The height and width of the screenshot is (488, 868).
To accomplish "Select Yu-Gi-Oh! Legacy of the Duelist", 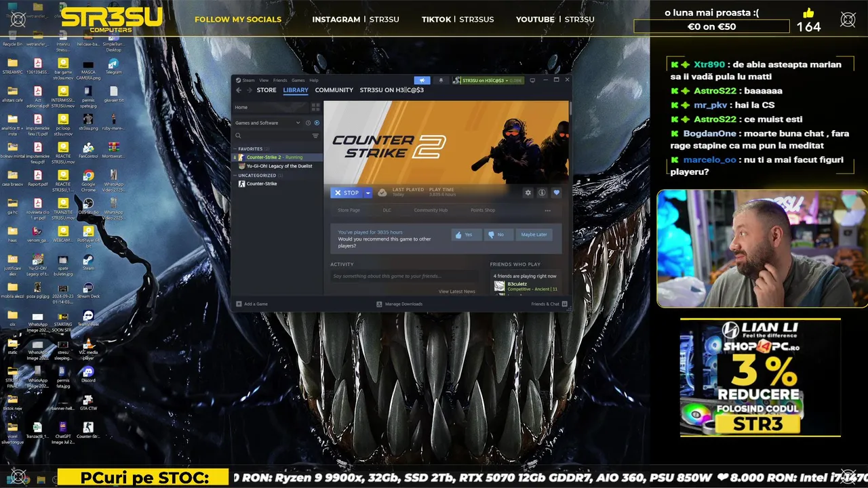I will point(278,166).
